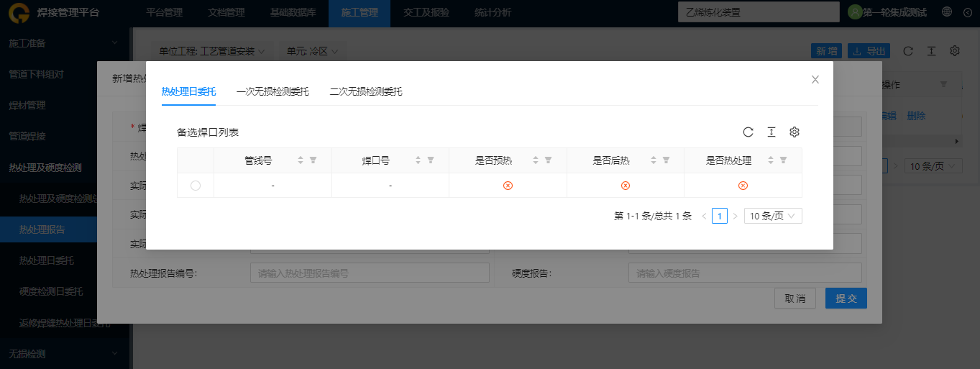Open 单元 冷区 dropdown
This screenshot has width=980, height=369.
tap(313, 52)
